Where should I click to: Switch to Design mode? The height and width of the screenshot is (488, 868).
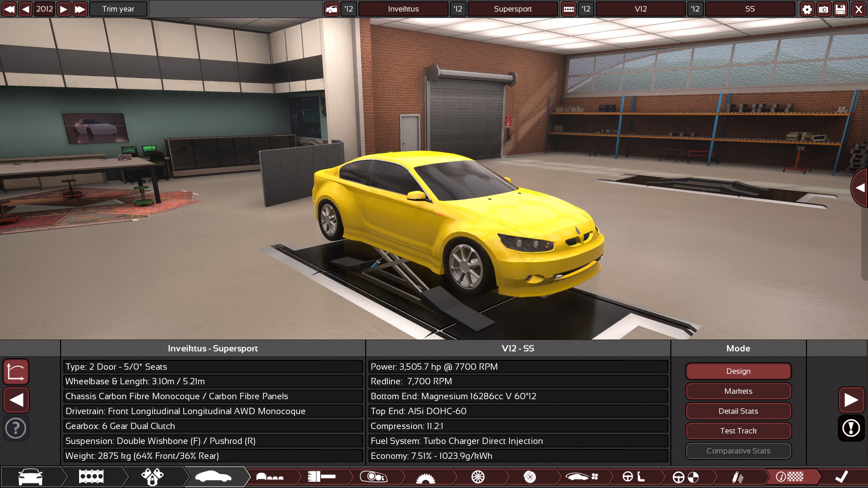738,371
